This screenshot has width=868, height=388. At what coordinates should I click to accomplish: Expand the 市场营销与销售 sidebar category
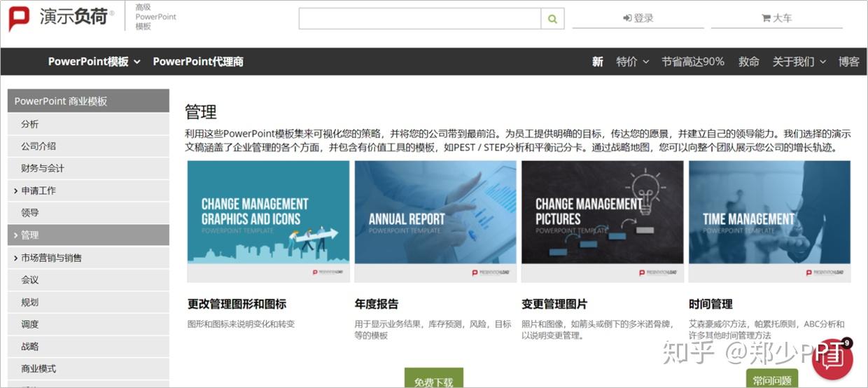88,258
